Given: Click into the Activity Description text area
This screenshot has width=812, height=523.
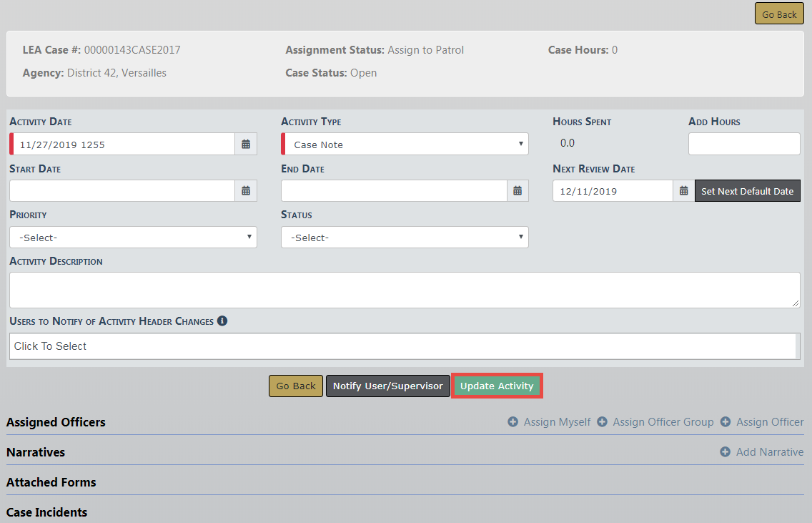Looking at the screenshot, I should (x=404, y=290).
